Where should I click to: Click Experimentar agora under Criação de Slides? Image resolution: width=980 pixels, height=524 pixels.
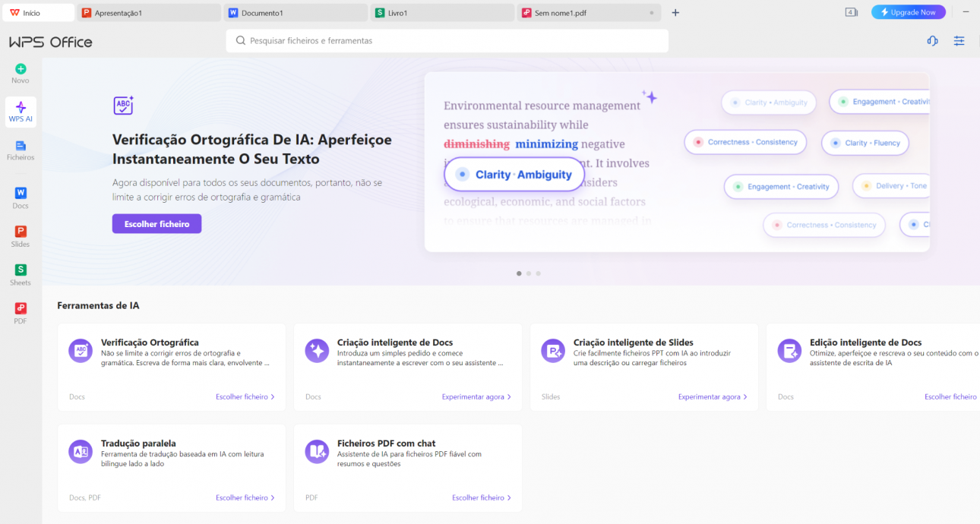tap(713, 396)
